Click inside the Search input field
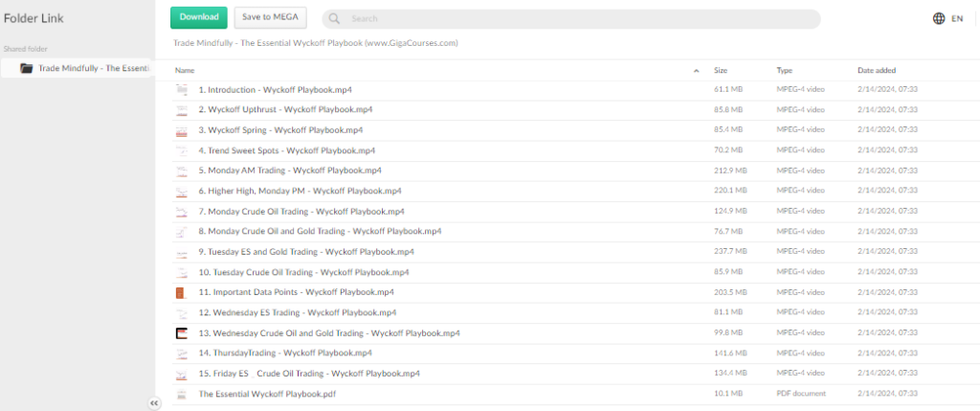The width and height of the screenshot is (980, 411). click(x=574, y=19)
